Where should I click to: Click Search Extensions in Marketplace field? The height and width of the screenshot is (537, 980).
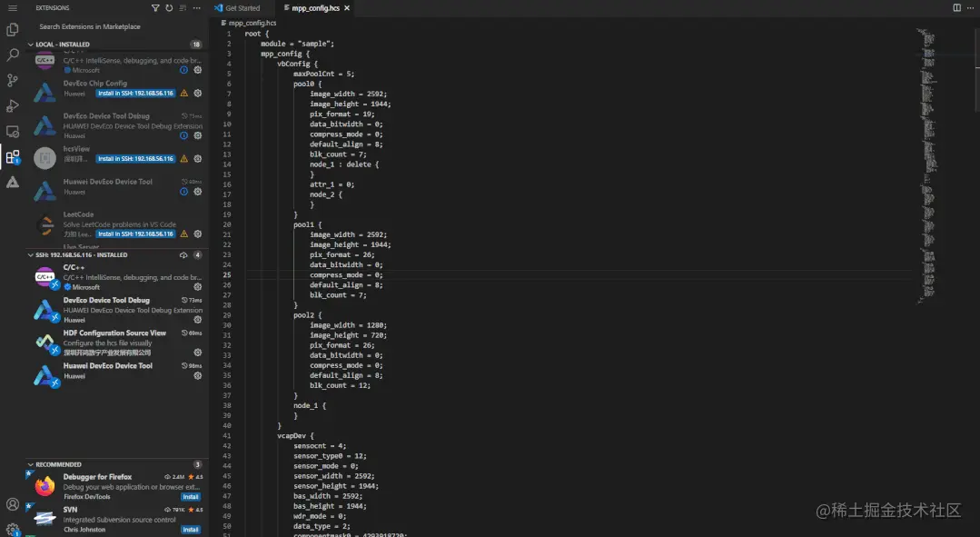pyautogui.click(x=118, y=27)
